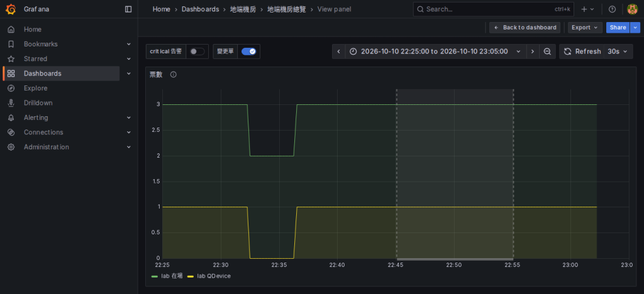Click the Grafana logo icon

coord(11,9)
